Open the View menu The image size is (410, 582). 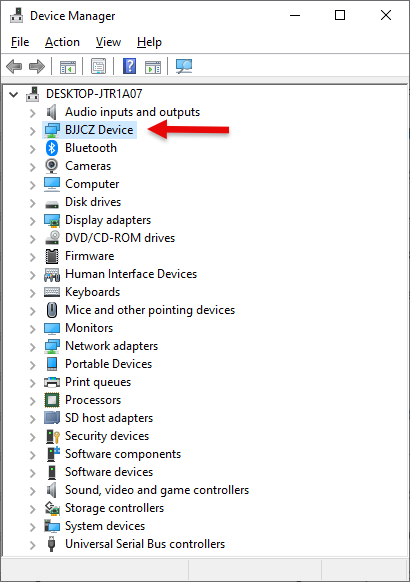click(108, 42)
